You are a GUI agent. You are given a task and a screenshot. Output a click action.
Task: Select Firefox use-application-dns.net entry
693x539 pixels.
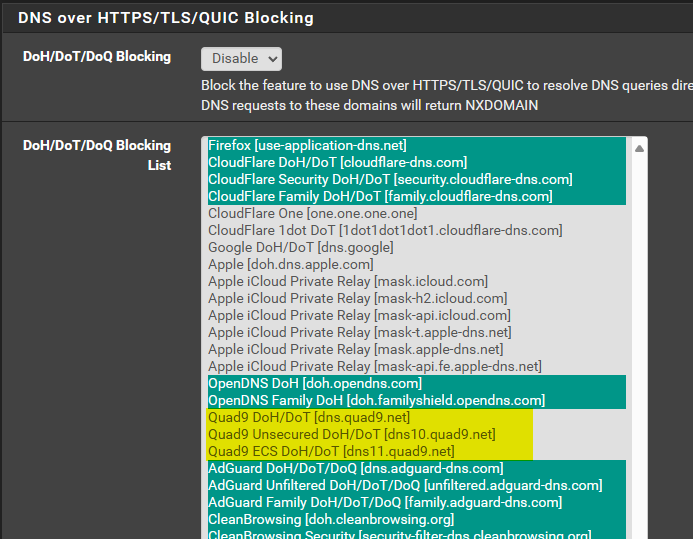click(x=417, y=145)
